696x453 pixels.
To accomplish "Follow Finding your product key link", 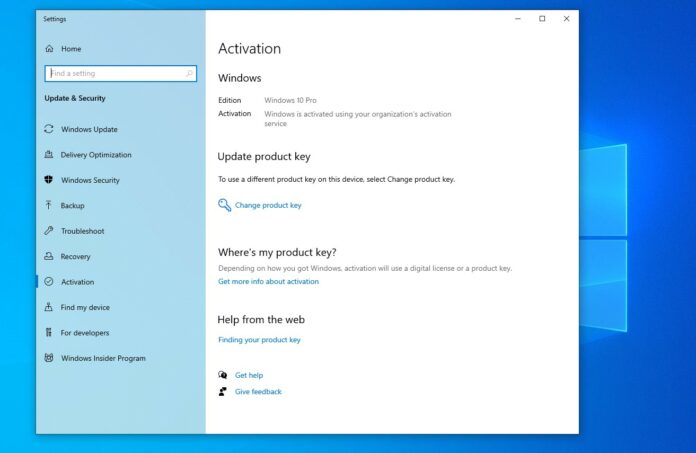I will 259,339.
